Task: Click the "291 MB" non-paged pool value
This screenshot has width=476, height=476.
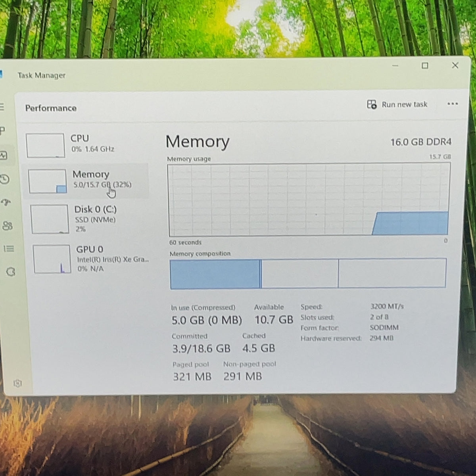Action: click(x=243, y=376)
